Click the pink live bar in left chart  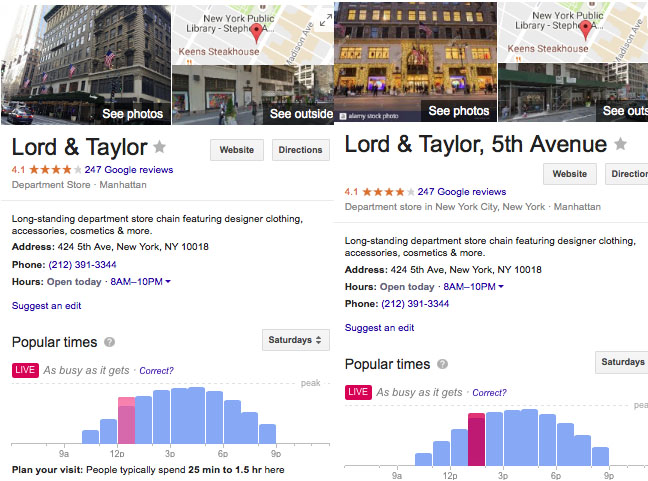point(126,420)
